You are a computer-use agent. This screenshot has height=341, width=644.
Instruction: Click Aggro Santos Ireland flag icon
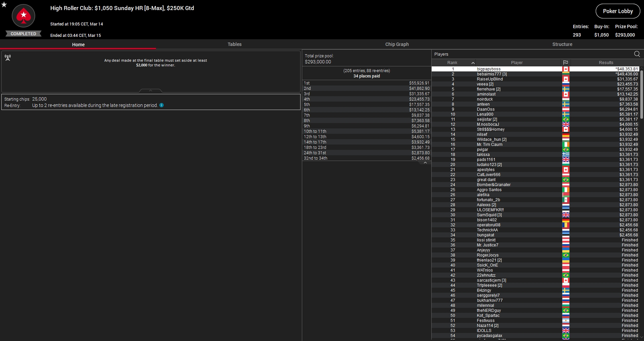point(566,190)
